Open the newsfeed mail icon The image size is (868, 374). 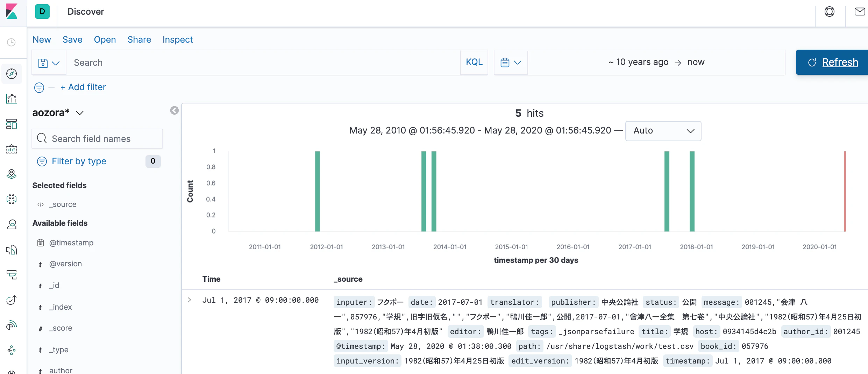860,12
